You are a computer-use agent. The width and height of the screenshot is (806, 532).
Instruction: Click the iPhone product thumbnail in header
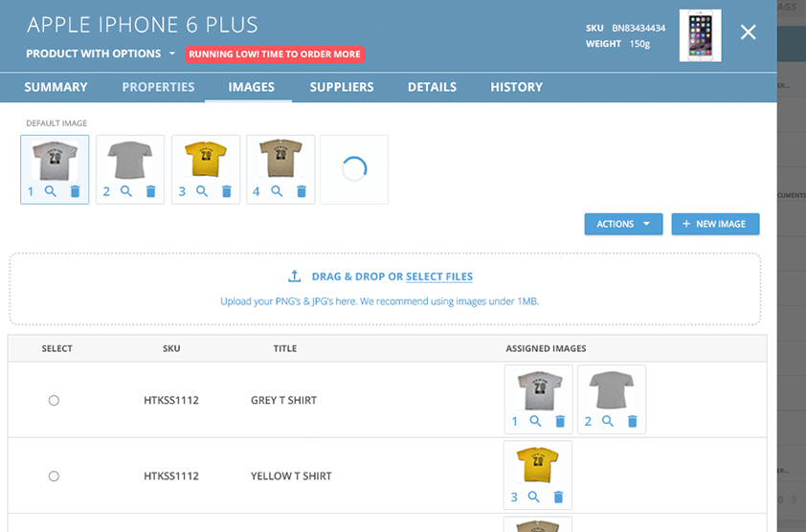(700, 35)
